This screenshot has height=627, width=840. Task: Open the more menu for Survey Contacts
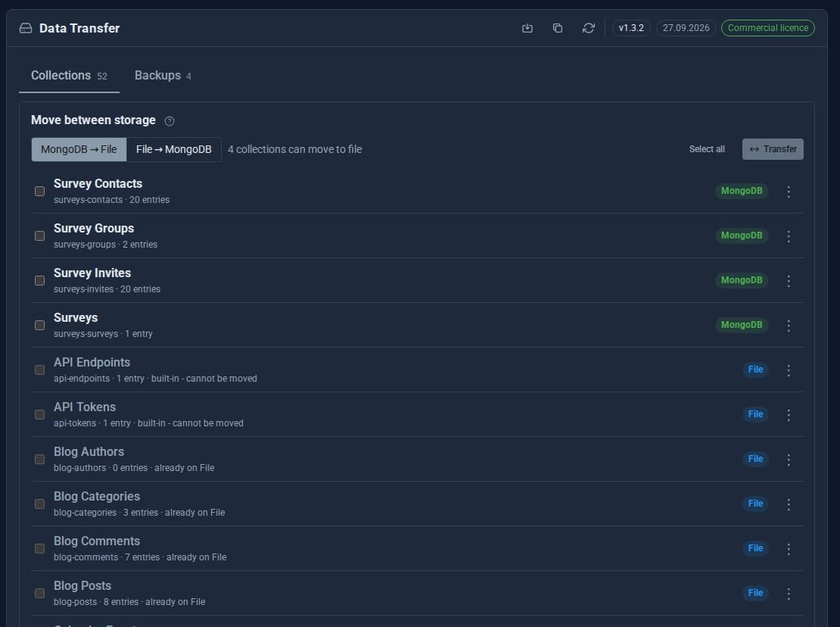point(789,192)
